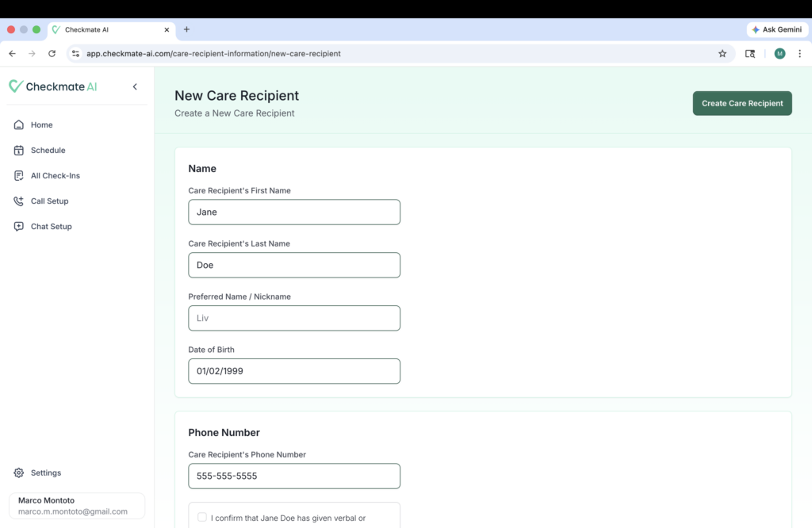Click the Preferred Name / Nickname field
Viewport: 812px width, 528px height.
tap(294, 318)
